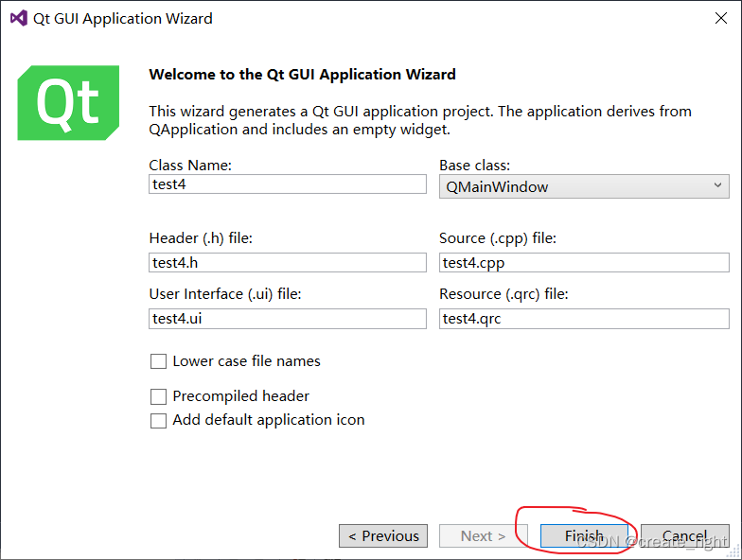Cancel the Qt GUI Application Wizard
Image resolution: width=742 pixels, height=560 pixels.
685,535
